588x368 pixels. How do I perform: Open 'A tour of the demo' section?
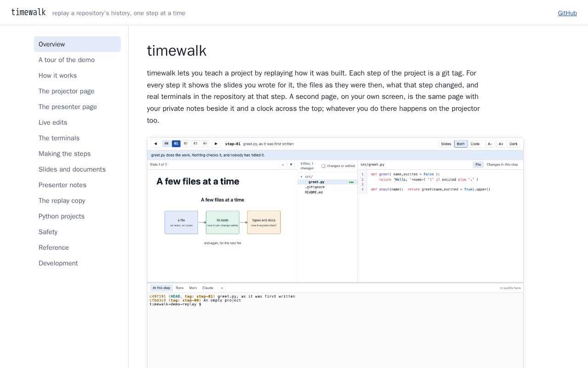(x=77, y=60)
